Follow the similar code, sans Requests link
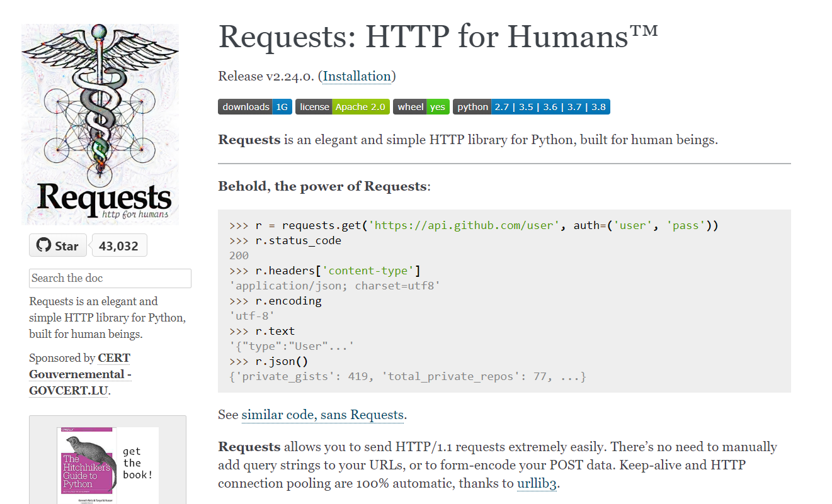This screenshot has width=832, height=504. point(322,415)
